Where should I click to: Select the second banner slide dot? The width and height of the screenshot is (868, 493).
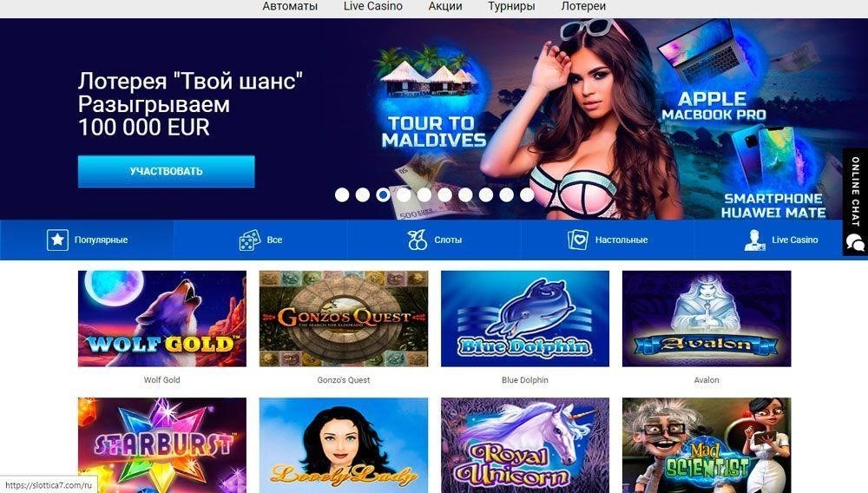363,194
